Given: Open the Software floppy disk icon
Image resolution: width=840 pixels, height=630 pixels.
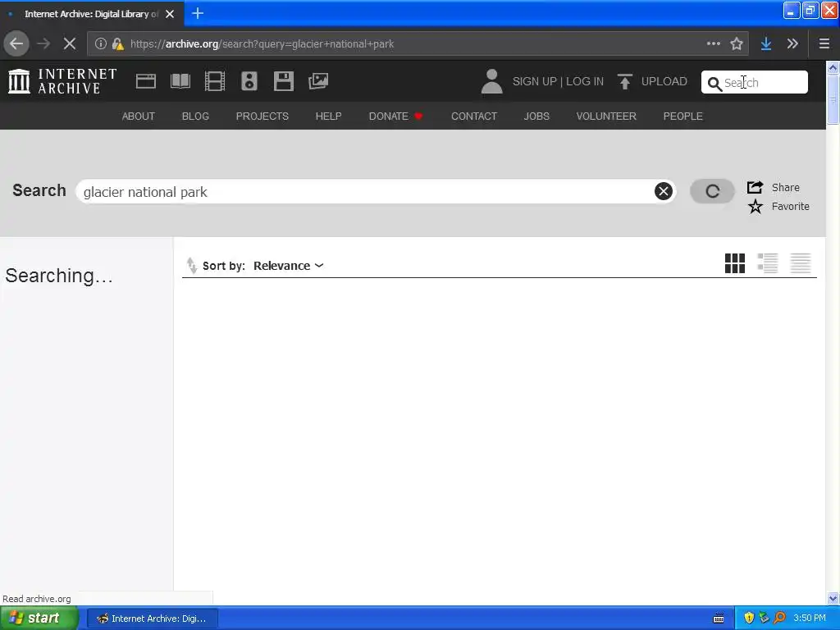Looking at the screenshot, I should click(283, 81).
